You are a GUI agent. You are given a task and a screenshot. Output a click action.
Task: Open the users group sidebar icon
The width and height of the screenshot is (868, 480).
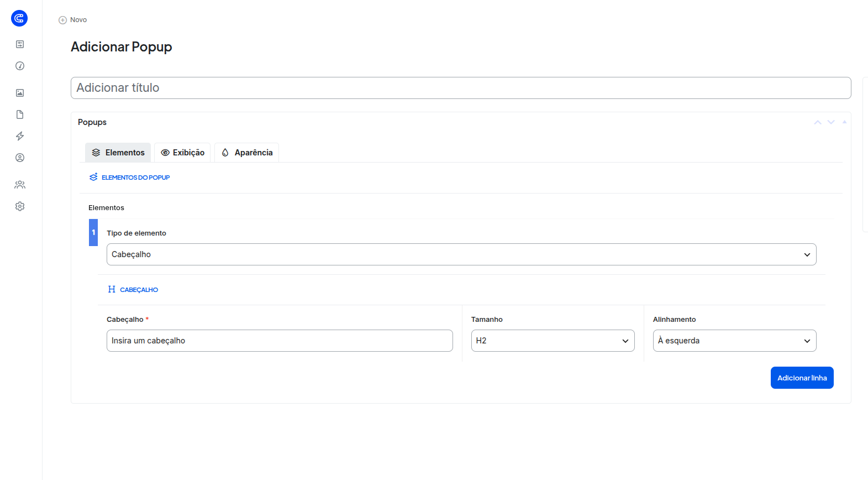pos(20,185)
